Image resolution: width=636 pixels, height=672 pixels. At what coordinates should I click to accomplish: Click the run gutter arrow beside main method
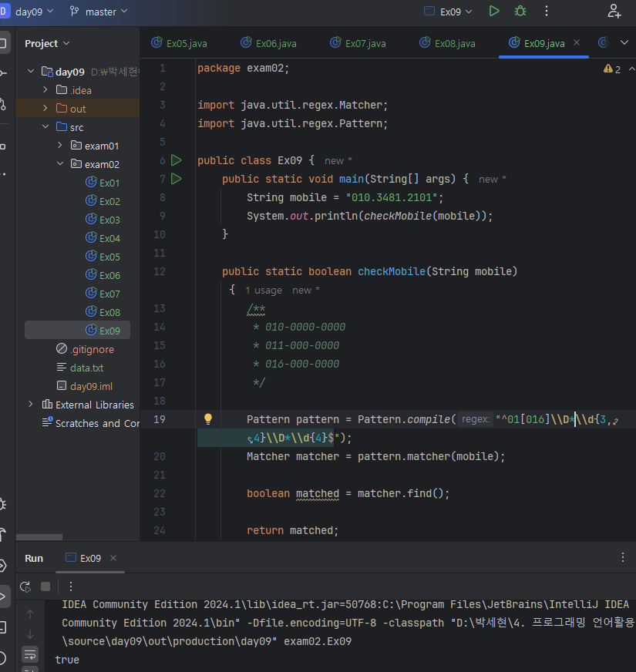(x=177, y=179)
